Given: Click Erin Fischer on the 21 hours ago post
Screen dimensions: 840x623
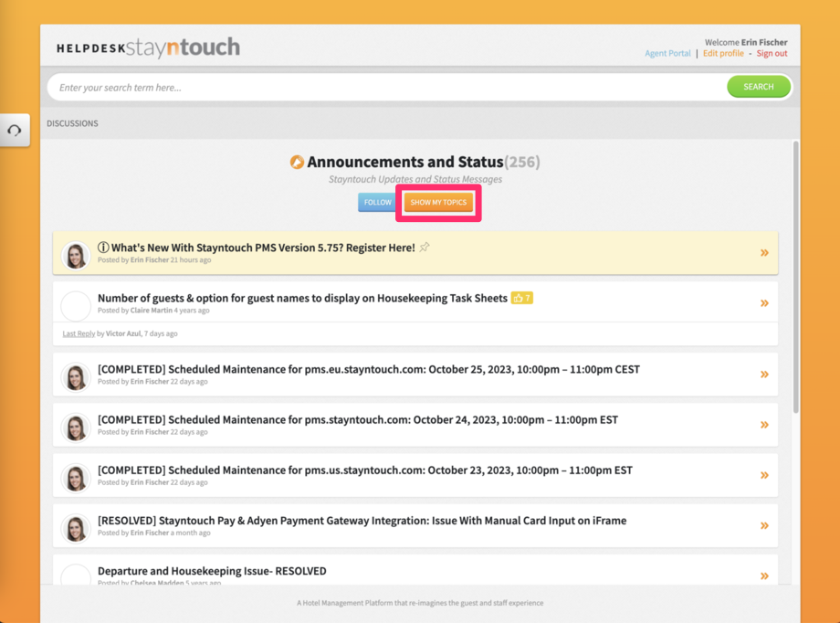Looking at the screenshot, I should 150,260.
